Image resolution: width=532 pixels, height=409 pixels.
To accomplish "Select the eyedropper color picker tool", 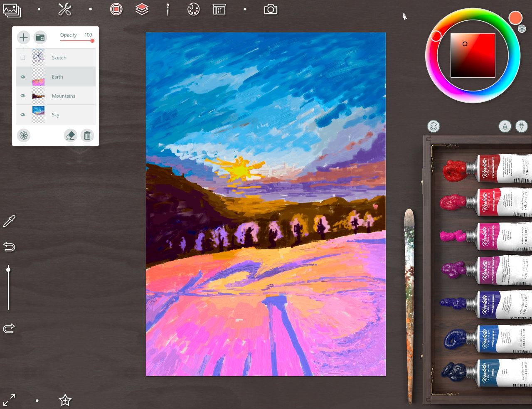I will 9,221.
